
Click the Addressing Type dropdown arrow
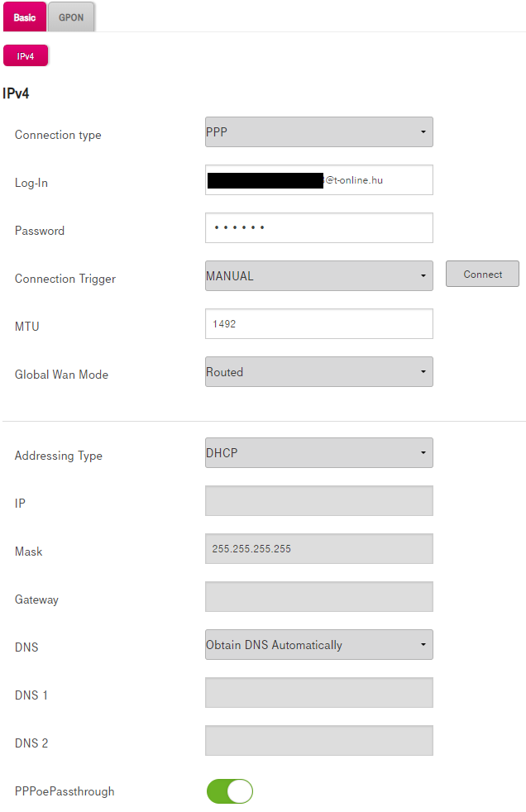(423, 453)
